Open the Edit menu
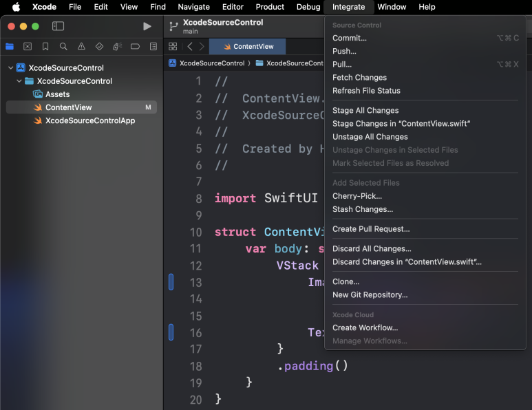This screenshot has width=532, height=410. click(x=100, y=7)
